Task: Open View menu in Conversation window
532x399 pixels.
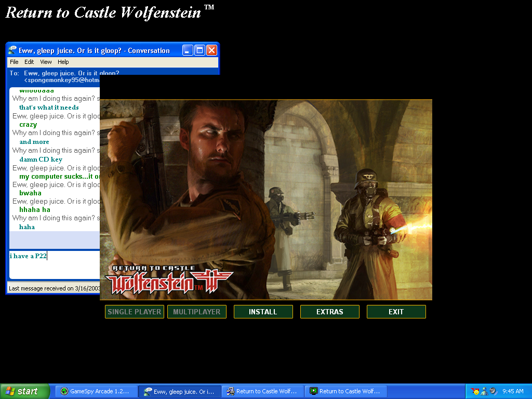Action: coord(46,62)
